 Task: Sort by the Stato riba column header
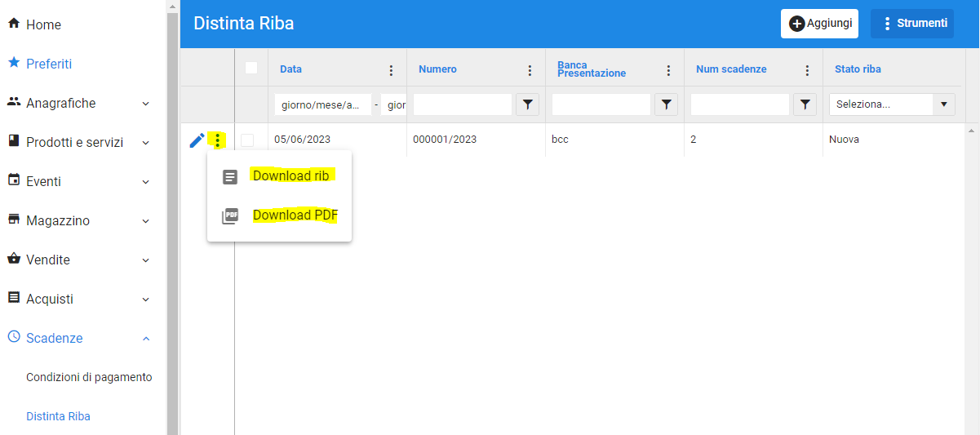coord(858,69)
